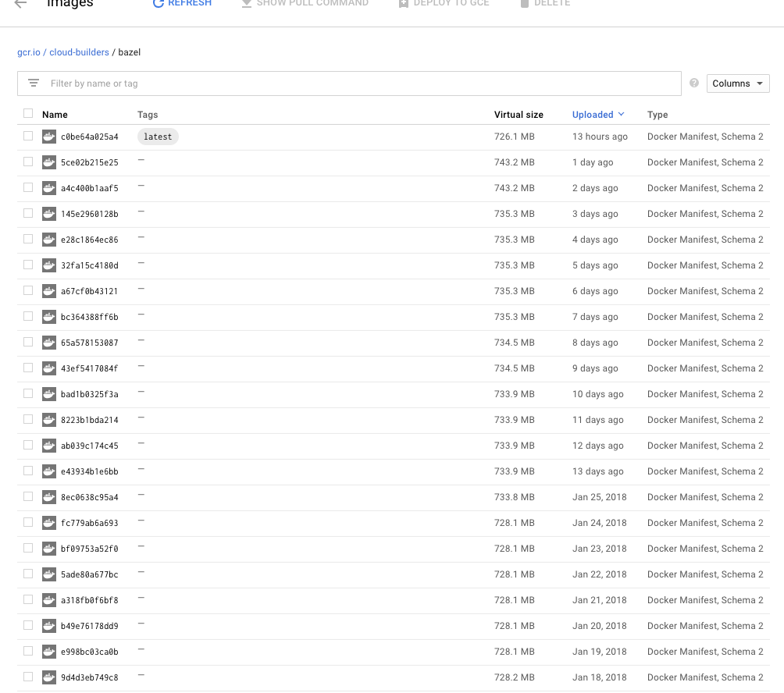784x693 pixels.
Task: Click the help question mark icon
Action: tap(694, 83)
